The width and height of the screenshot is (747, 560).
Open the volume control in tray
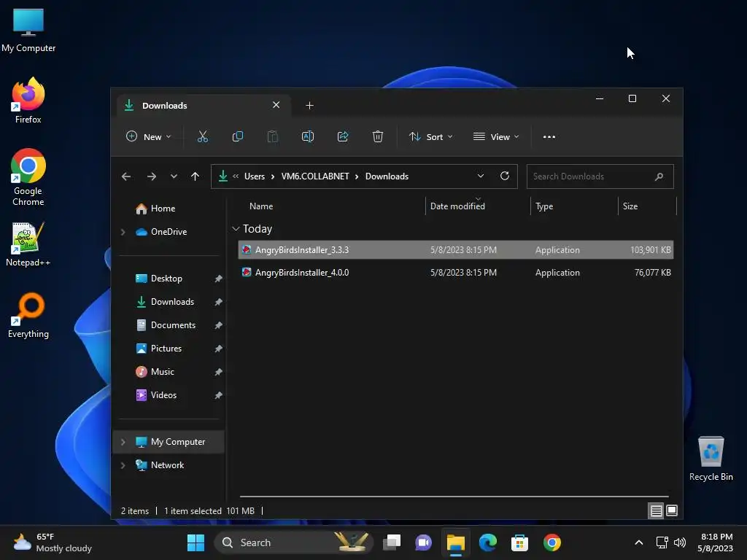click(x=680, y=542)
